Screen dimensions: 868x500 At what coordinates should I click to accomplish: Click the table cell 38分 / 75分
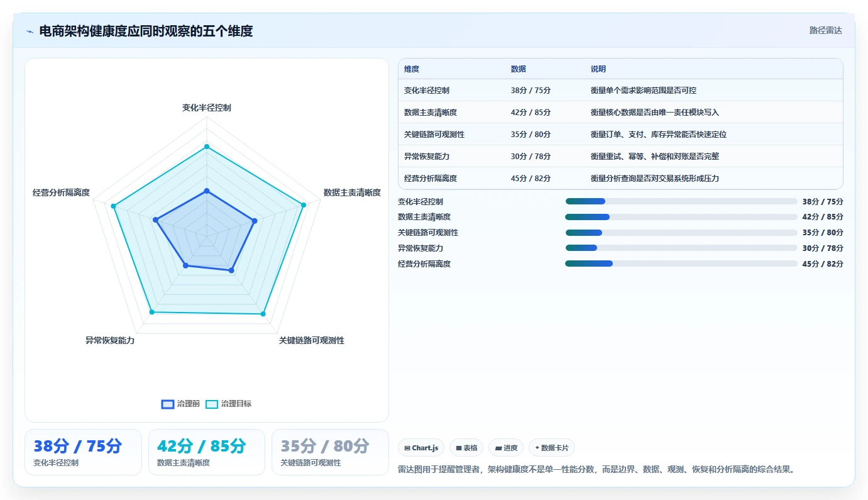[x=531, y=91]
